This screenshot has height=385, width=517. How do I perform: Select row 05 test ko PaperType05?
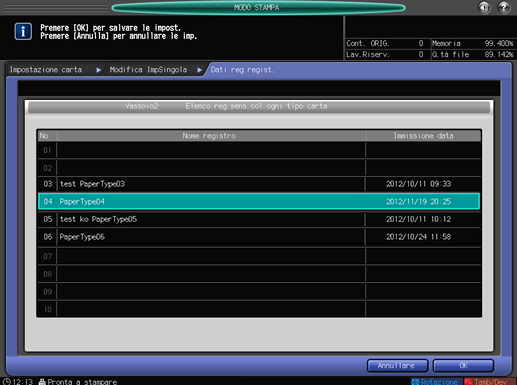pos(259,219)
